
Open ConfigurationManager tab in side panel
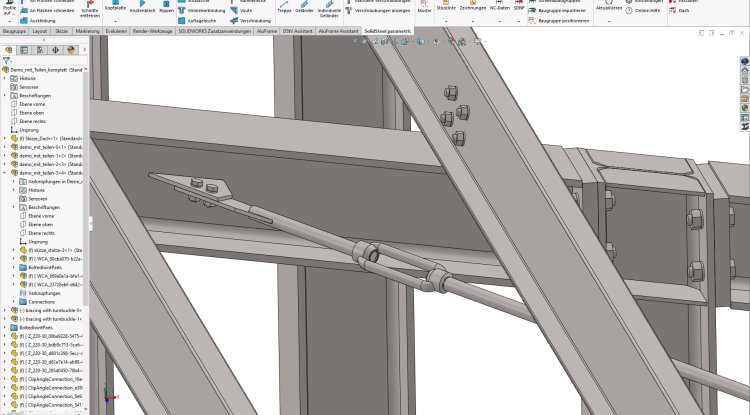click(x=40, y=50)
